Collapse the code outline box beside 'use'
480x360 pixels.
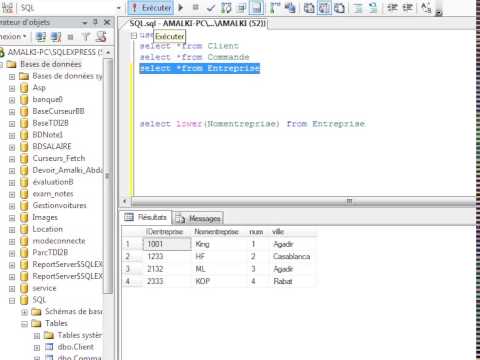point(134,35)
